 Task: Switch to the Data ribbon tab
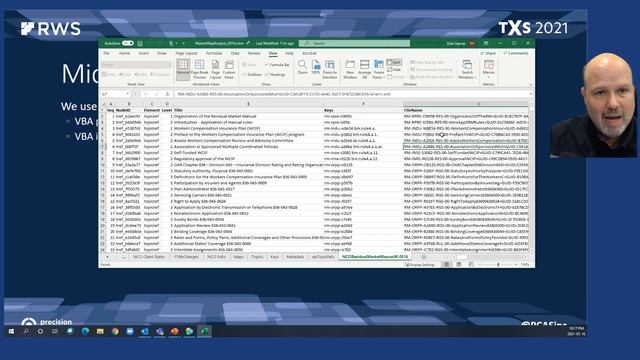tap(235, 53)
